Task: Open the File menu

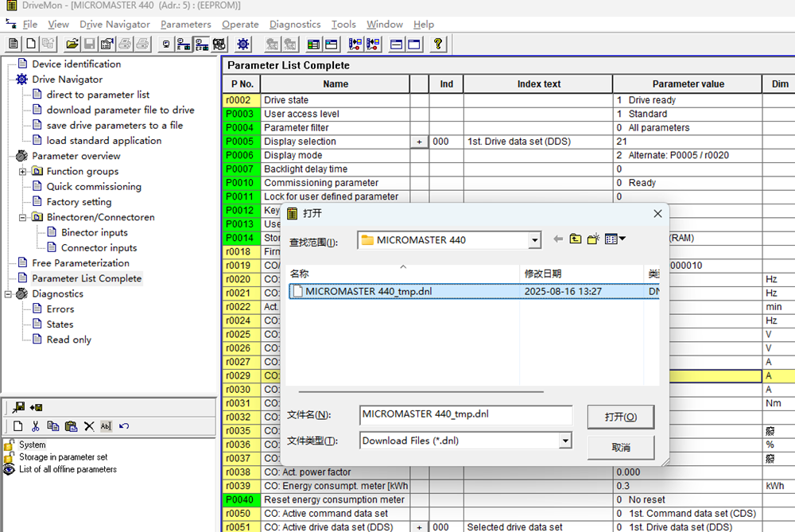Action: pyautogui.click(x=30, y=25)
